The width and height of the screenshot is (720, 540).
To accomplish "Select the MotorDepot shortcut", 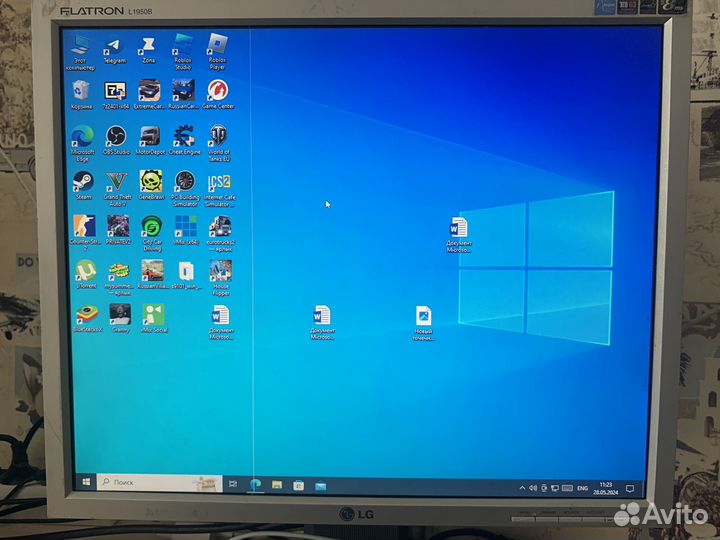I will pos(150,141).
